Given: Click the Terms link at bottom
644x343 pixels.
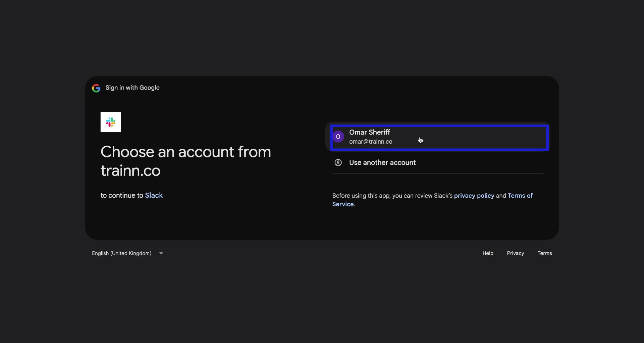Looking at the screenshot, I should coord(544,253).
